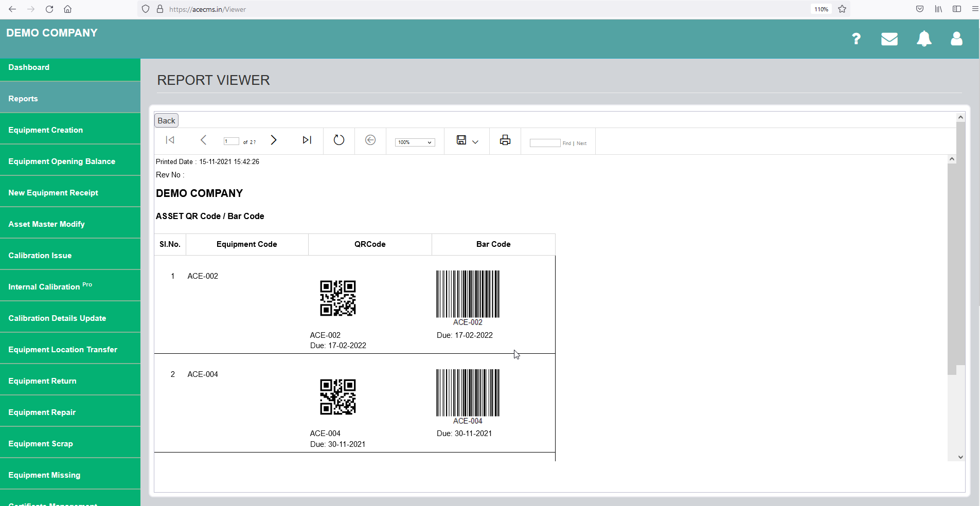Refresh the report view
This screenshot has width=980, height=506.
pyautogui.click(x=338, y=140)
